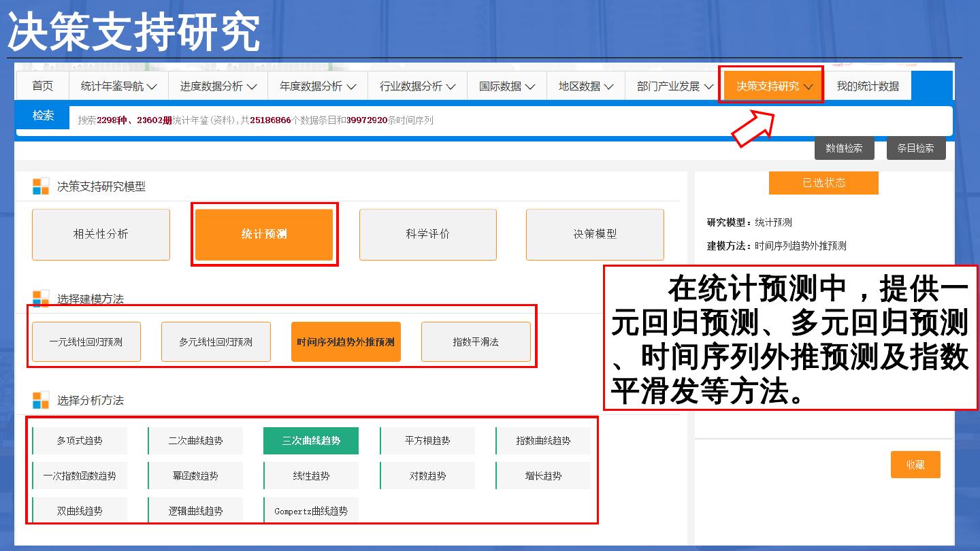Click the 条目检索 button
Image resolution: width=980 pixels, height=551 pixels.
915,148
